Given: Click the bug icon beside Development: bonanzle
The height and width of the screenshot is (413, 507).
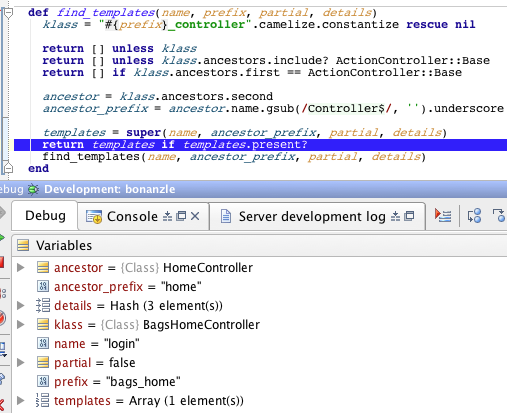Looking at the screenshot, I should click(33, 189).
